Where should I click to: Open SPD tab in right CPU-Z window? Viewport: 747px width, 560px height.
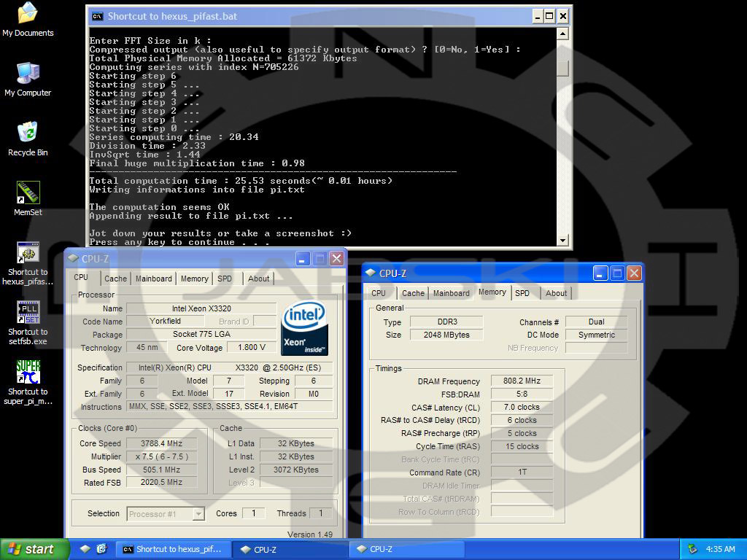[x=522, y=293]
